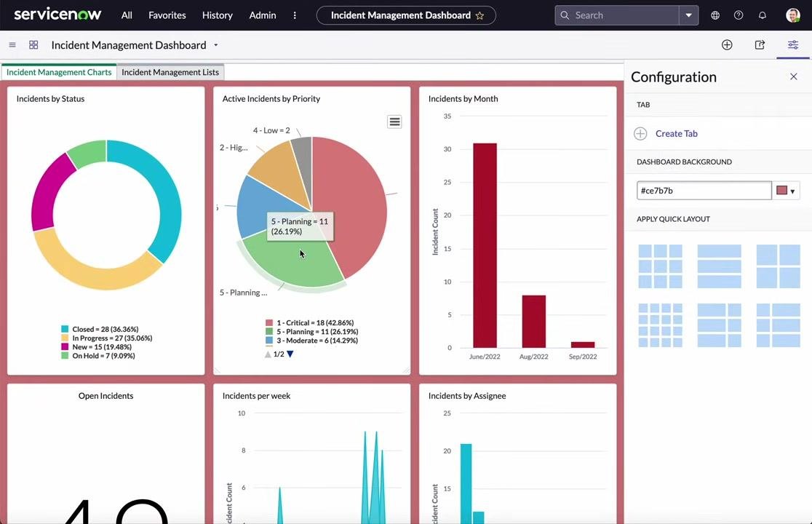Click the Sep/2022 bar
Screen dimensions: 812x524
pyautogui.click(x=583, y=345)
